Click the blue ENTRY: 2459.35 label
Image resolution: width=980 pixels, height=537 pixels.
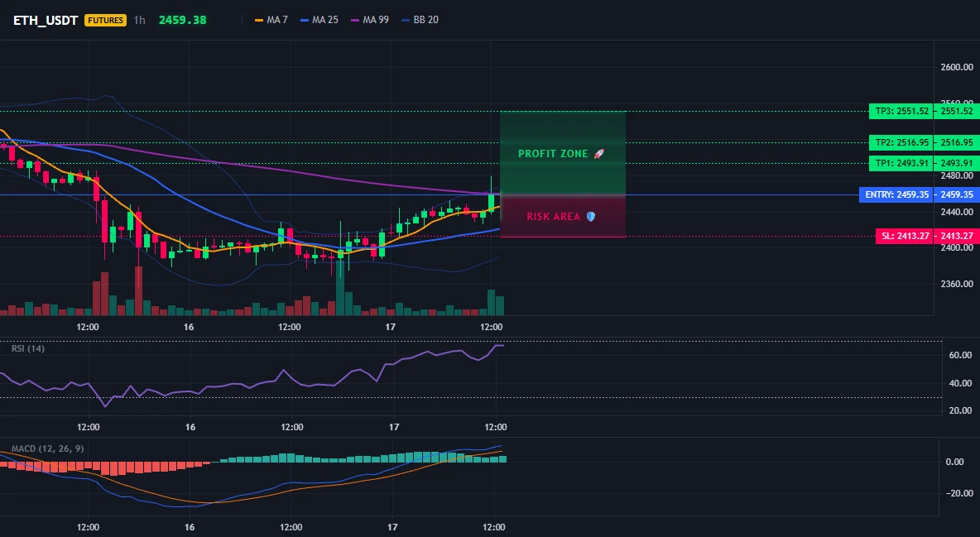896,194
